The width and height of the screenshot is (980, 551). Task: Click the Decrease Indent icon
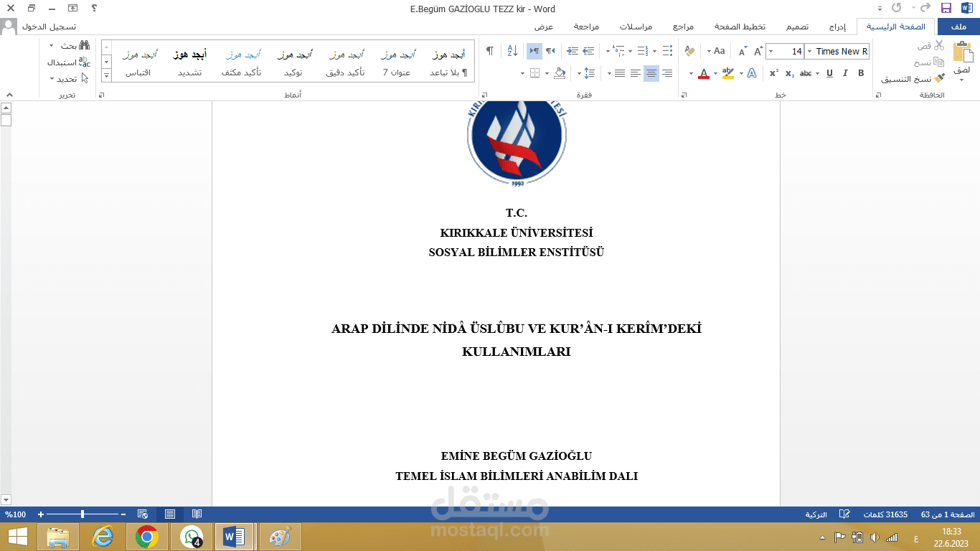coord(588,51)
